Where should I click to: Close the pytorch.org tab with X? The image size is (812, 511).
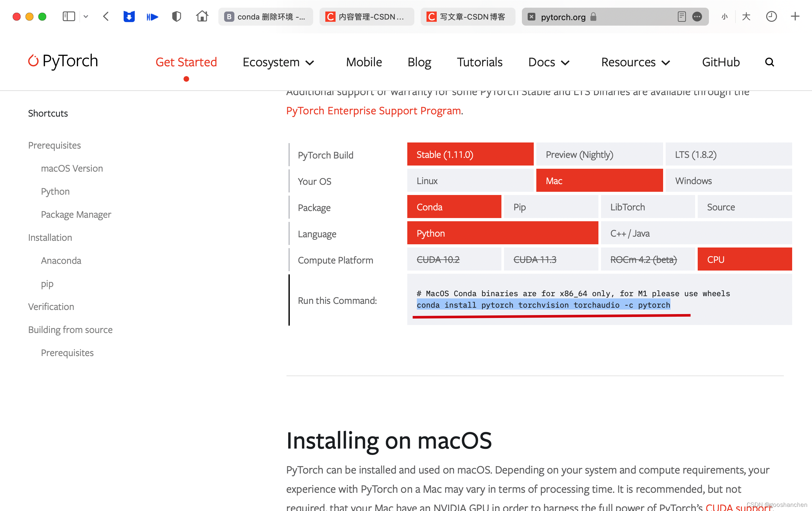(x=531, y=17)
